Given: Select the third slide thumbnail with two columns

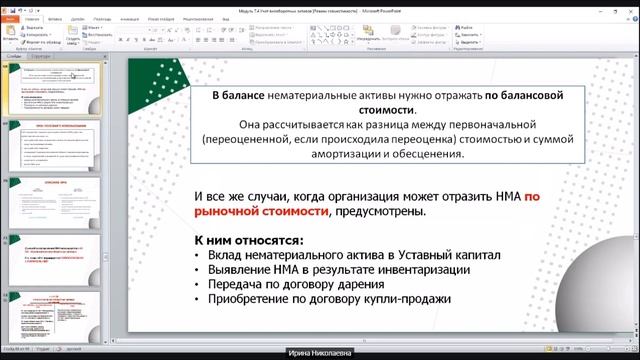Looking at the screenshot, I should (54, 202).
